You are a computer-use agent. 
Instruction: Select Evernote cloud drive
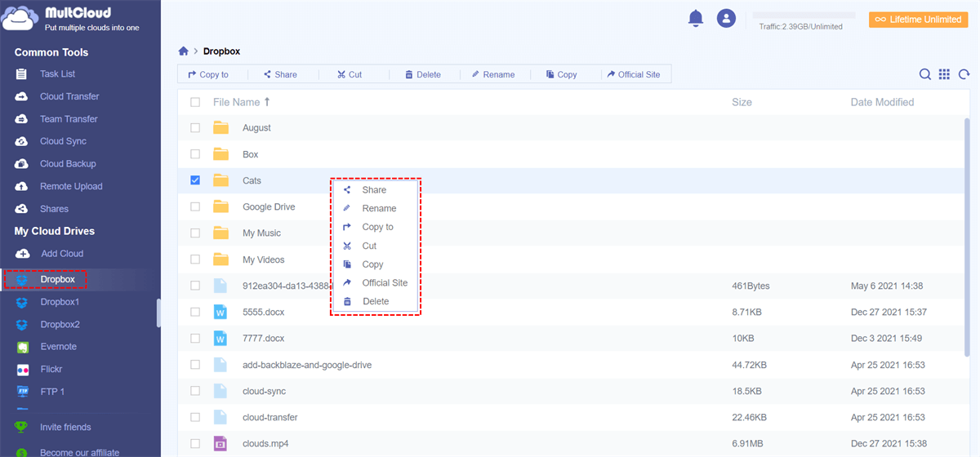(x=58, y=347)
